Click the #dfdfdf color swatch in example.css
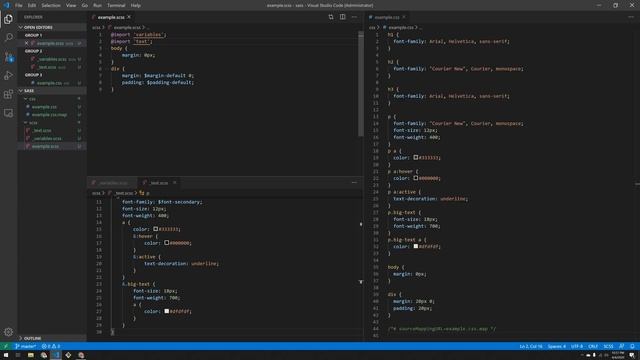 (416, 246)
